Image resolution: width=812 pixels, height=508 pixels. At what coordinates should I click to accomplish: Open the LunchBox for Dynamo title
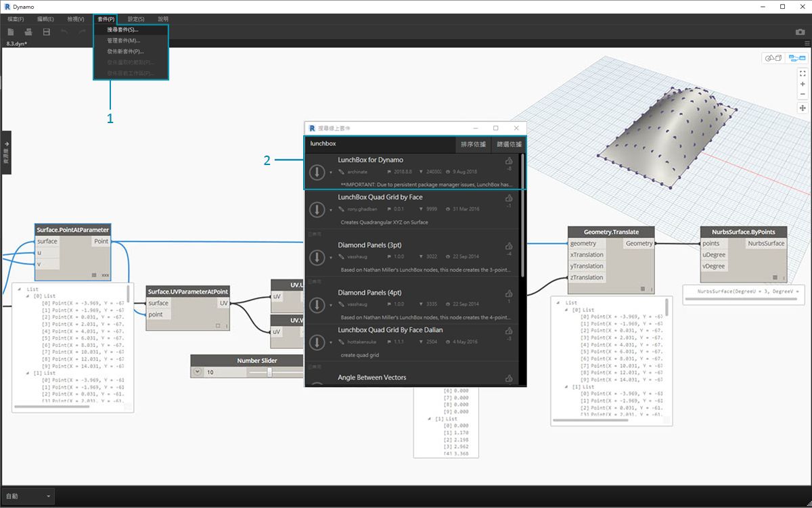coord(370,160)
